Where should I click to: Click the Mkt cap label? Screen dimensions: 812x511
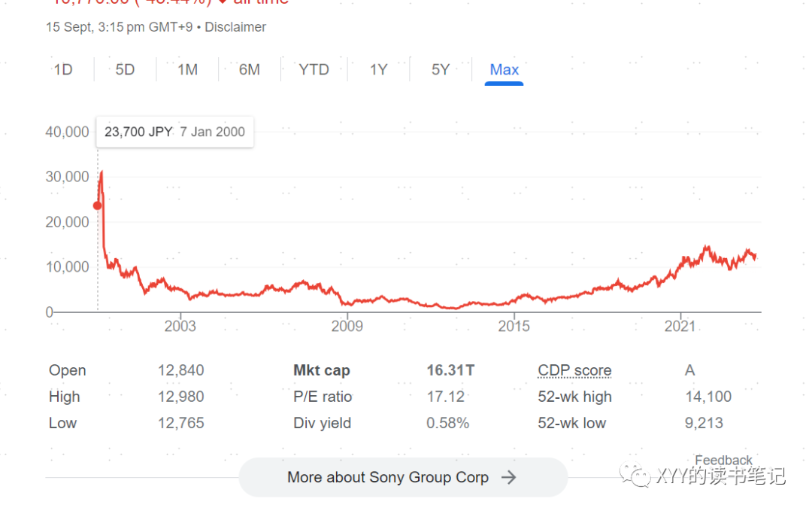(322, 370)
